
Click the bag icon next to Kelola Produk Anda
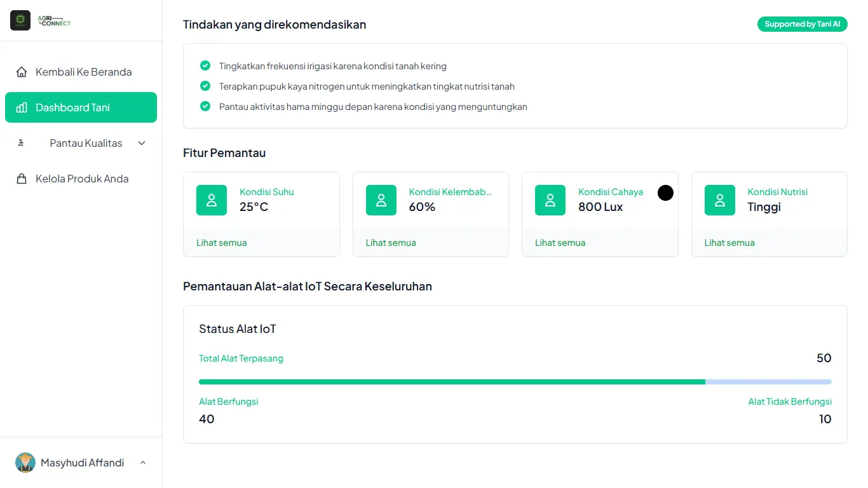point(20,179)
